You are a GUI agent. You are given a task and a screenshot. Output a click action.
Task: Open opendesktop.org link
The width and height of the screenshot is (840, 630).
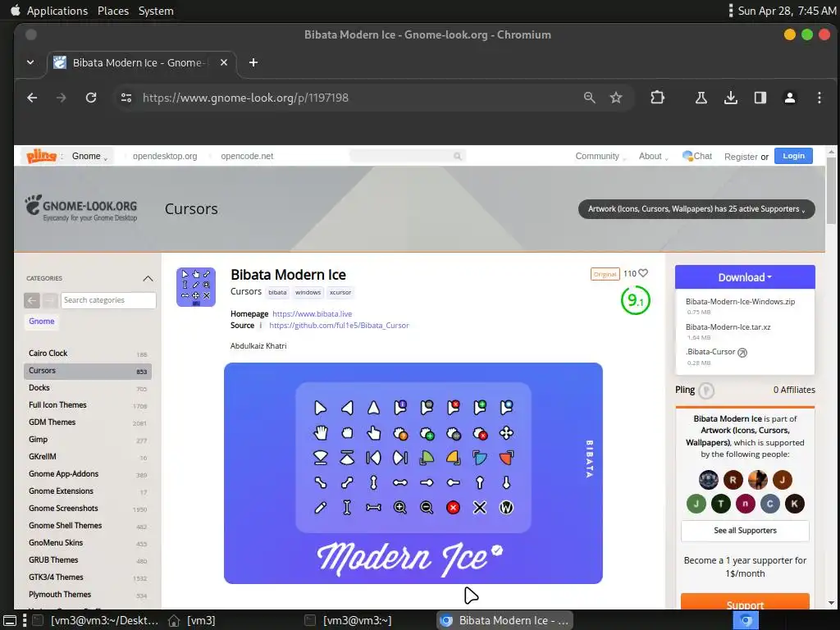(165, 156)
